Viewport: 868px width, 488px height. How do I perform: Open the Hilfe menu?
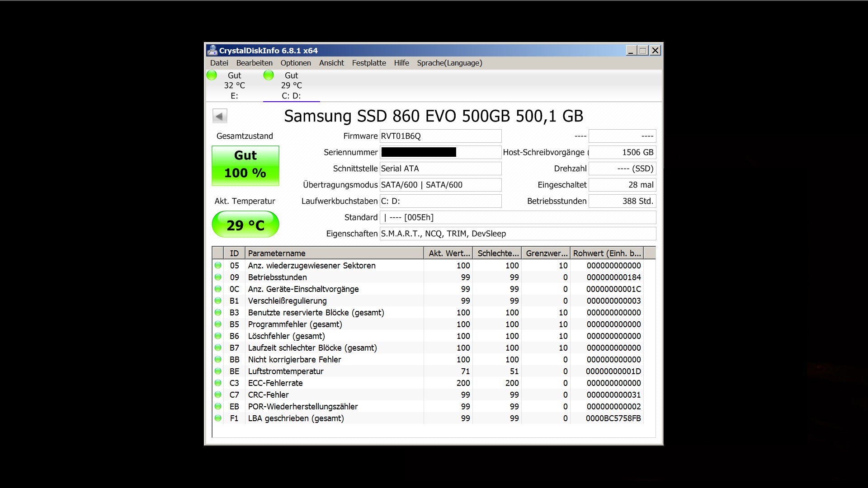pyautogui.click(x=401, y=63)
